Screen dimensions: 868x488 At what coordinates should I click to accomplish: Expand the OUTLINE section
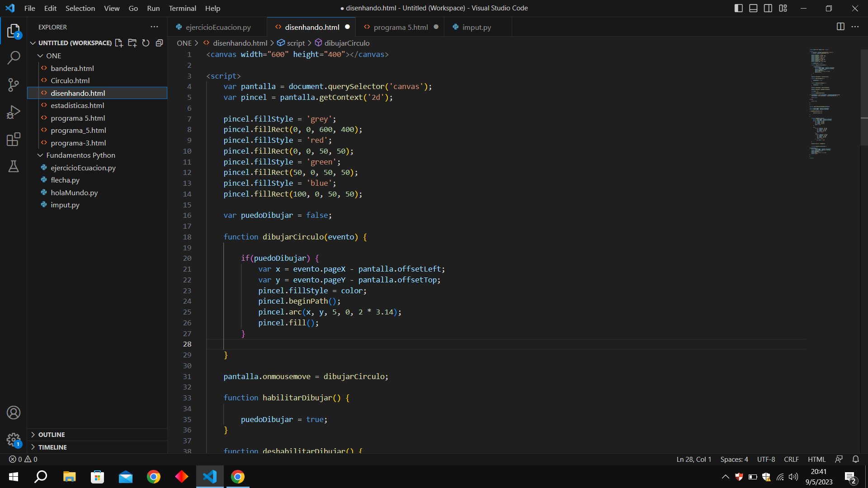coord(52,435)
